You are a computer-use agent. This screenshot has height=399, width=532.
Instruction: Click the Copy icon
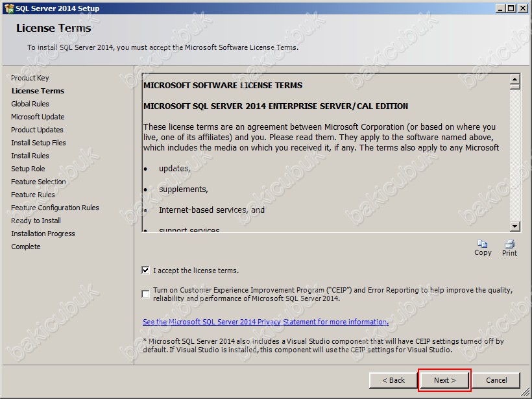(483, 244)
